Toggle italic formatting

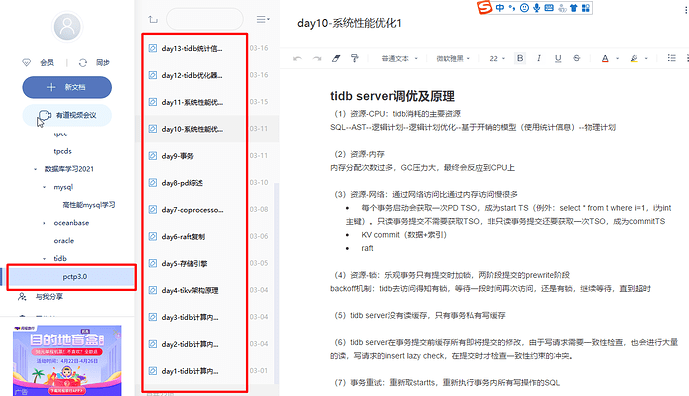pos(539,58)
